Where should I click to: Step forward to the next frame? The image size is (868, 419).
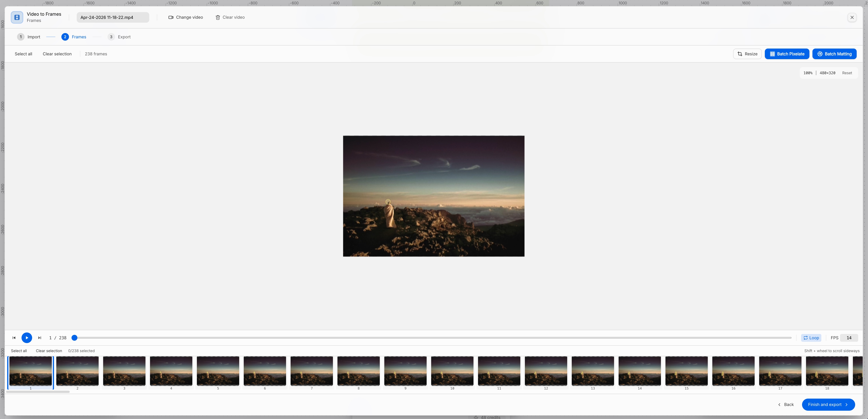click(39, 338)
